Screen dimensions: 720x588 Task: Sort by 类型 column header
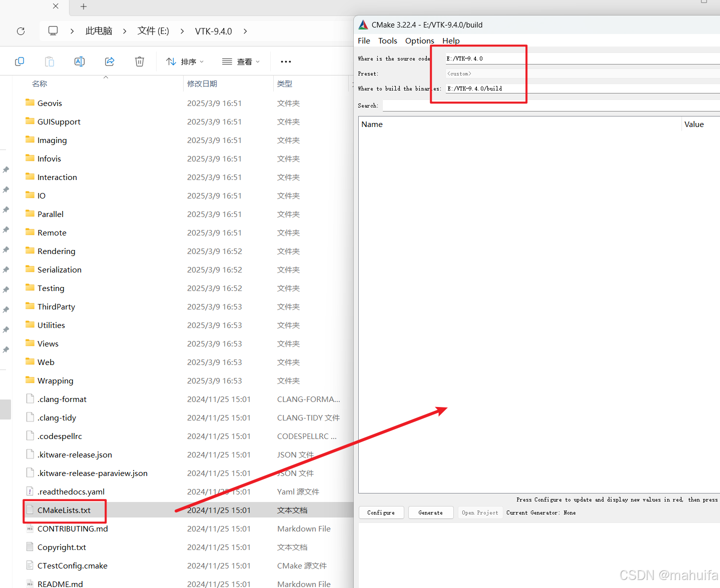(x=285, y=83)
